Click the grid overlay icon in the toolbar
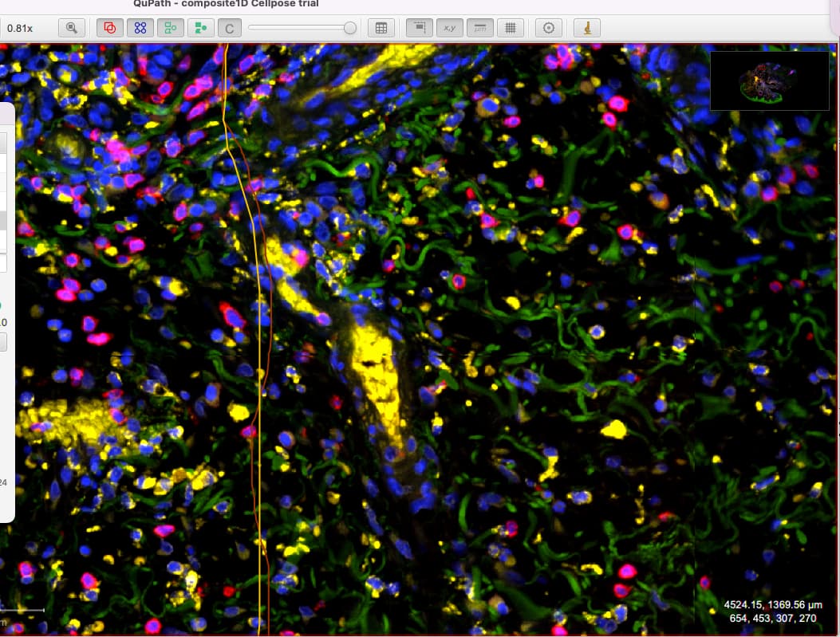The height and width of the screenshot is (637, 840). [511, 28]
